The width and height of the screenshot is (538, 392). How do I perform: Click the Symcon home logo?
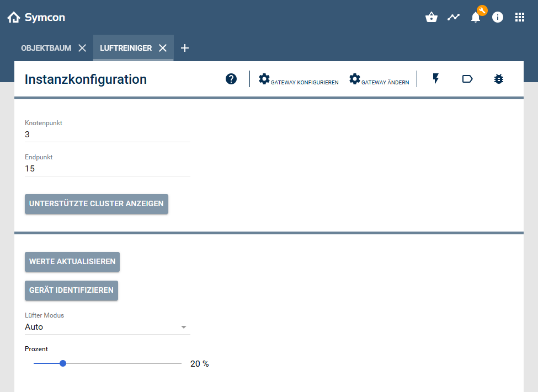point(36,18)
